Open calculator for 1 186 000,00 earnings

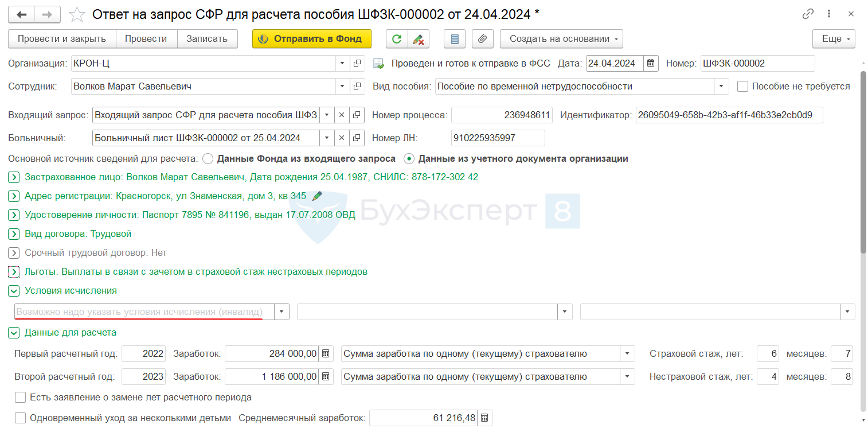(325, 377)
